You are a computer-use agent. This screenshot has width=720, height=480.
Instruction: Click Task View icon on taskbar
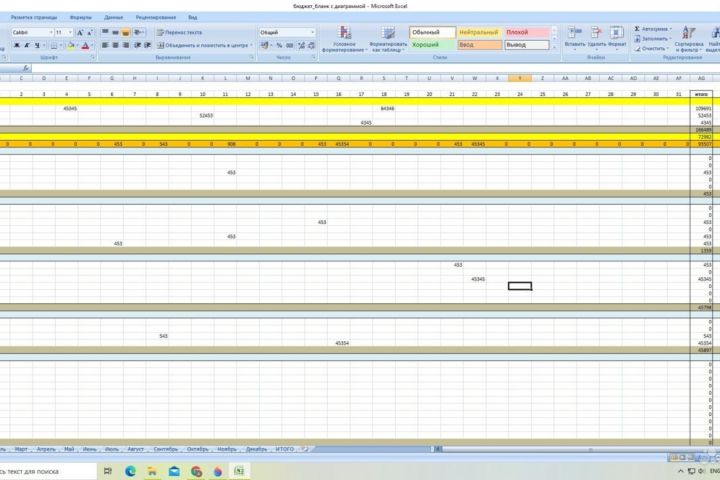click(108, 471)
